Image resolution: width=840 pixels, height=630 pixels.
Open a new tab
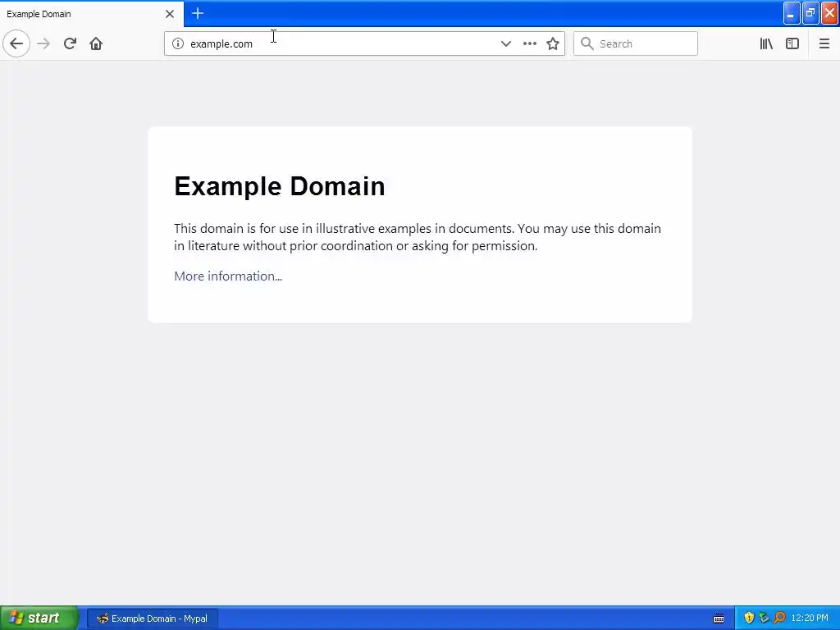tap(198, 13)
